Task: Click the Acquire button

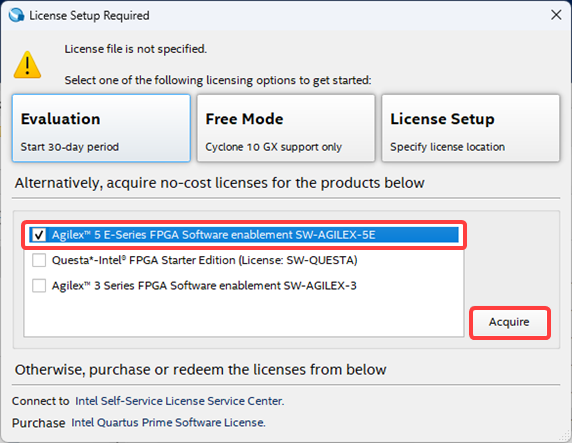Action: click(x=509, y=322)
